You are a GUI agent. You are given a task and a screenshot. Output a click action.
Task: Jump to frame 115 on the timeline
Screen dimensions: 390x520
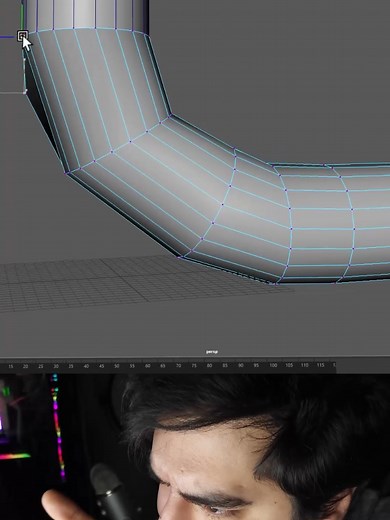[320, 365]
